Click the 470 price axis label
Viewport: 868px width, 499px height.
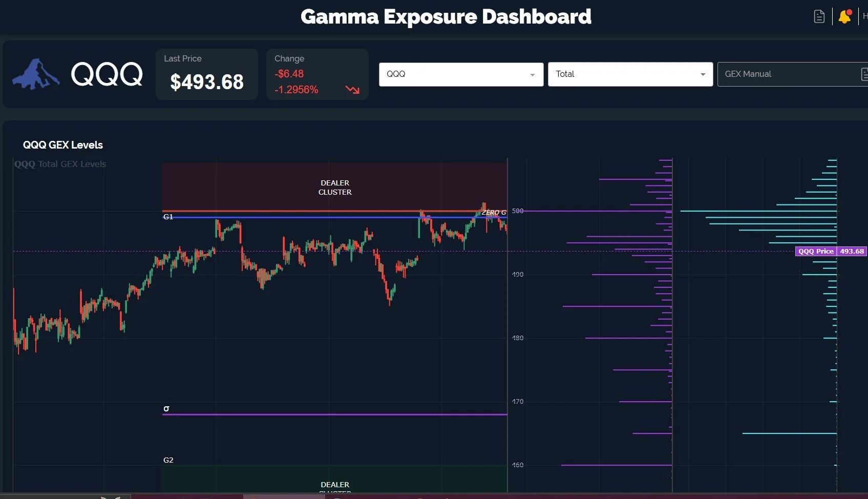518,402
